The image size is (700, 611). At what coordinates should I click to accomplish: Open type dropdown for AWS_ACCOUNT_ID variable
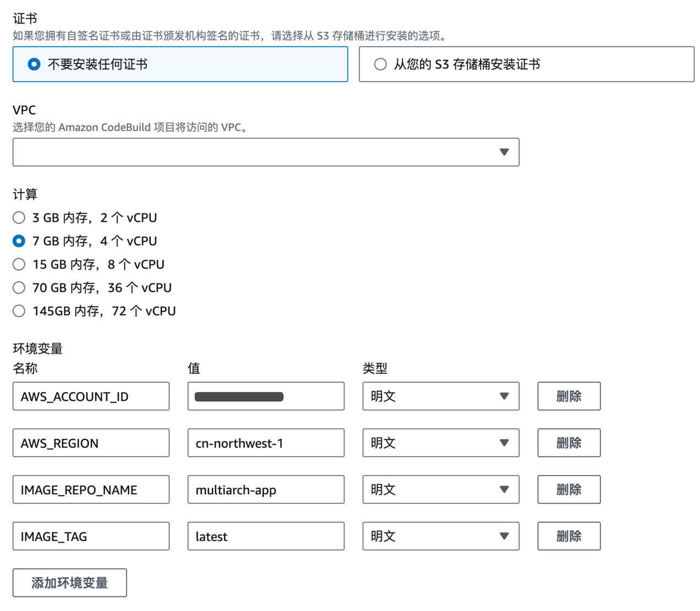440,396
